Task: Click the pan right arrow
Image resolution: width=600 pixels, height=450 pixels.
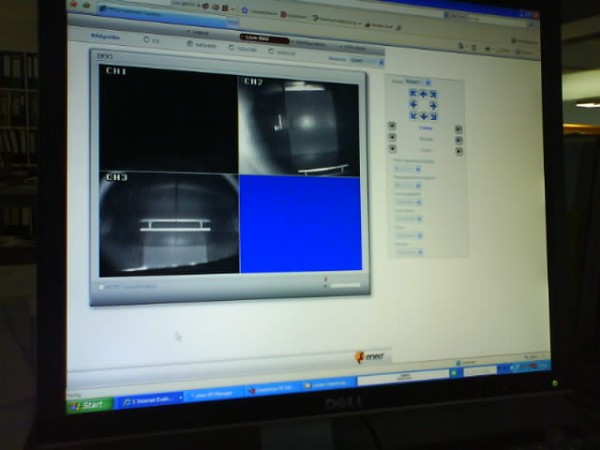Action: (x=433, y=106)
